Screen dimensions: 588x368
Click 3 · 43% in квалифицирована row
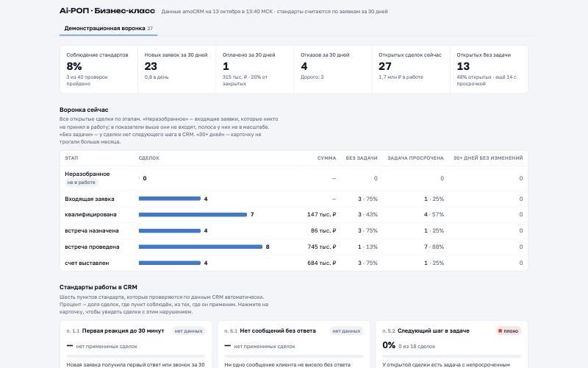(367, 214)
